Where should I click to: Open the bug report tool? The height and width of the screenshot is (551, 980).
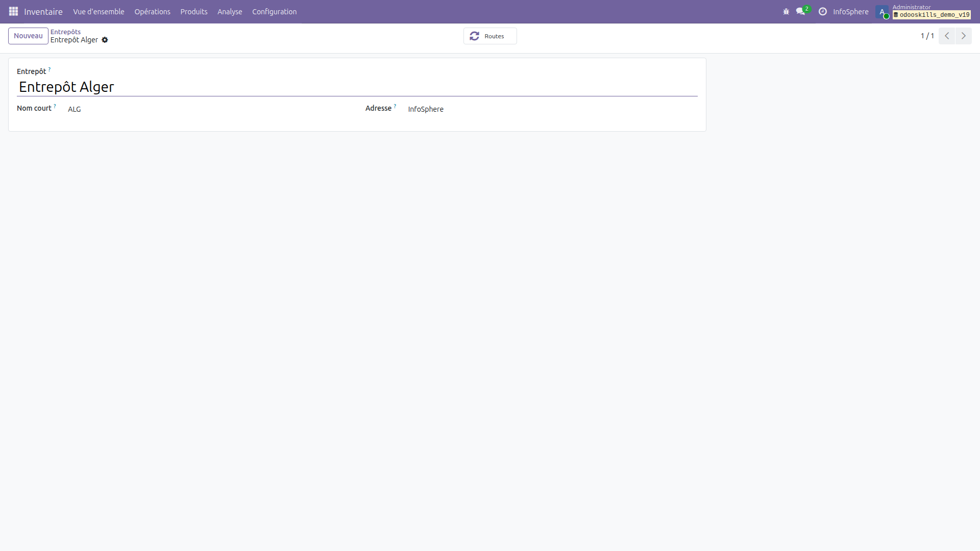(x=786, y=12)
